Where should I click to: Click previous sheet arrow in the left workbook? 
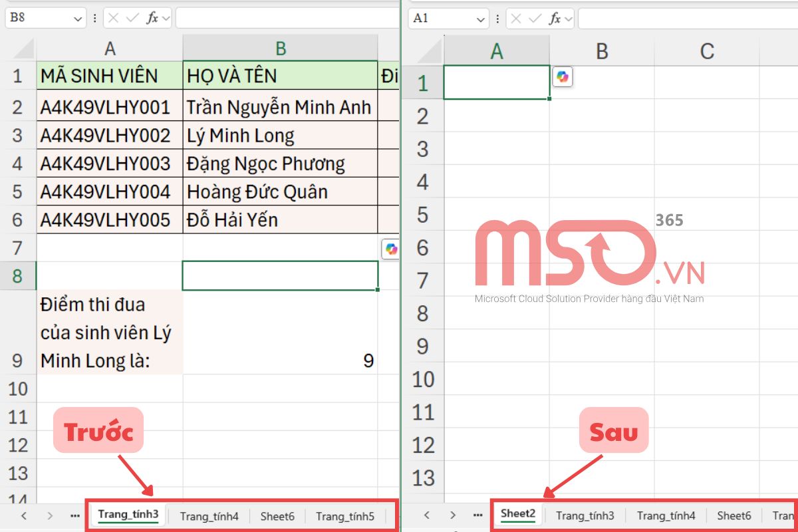point(24,515)
